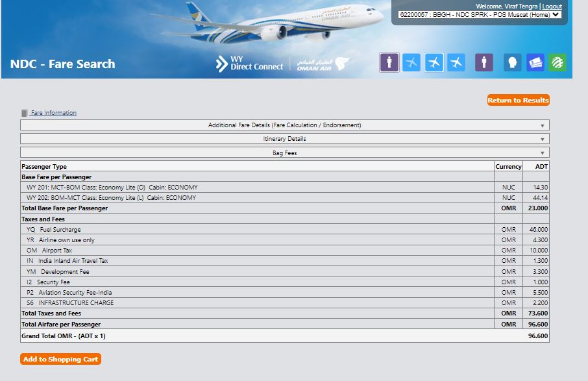The width and height of the screenshot is (588, 381).
Task: Click the faded airplane search icon
Action: point(410,62)
